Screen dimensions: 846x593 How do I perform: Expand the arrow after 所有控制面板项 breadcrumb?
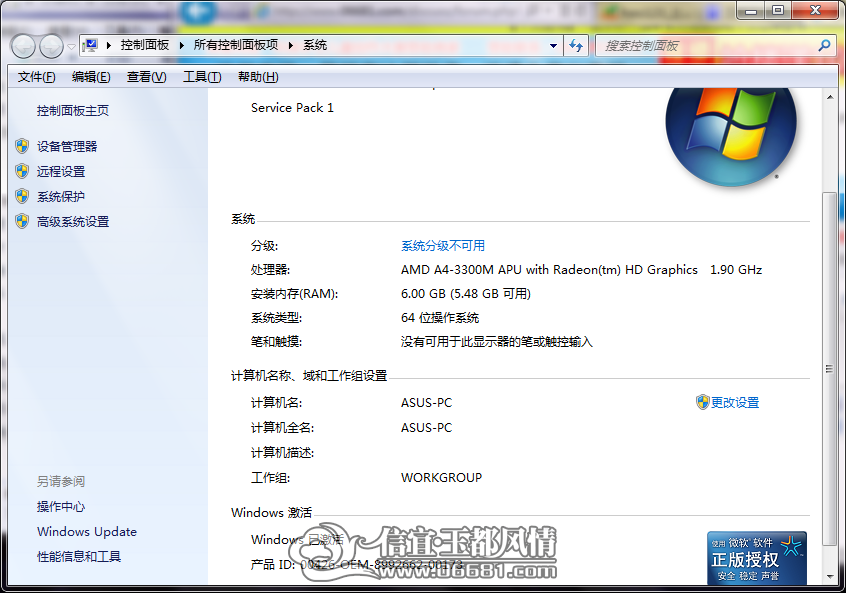291,45
